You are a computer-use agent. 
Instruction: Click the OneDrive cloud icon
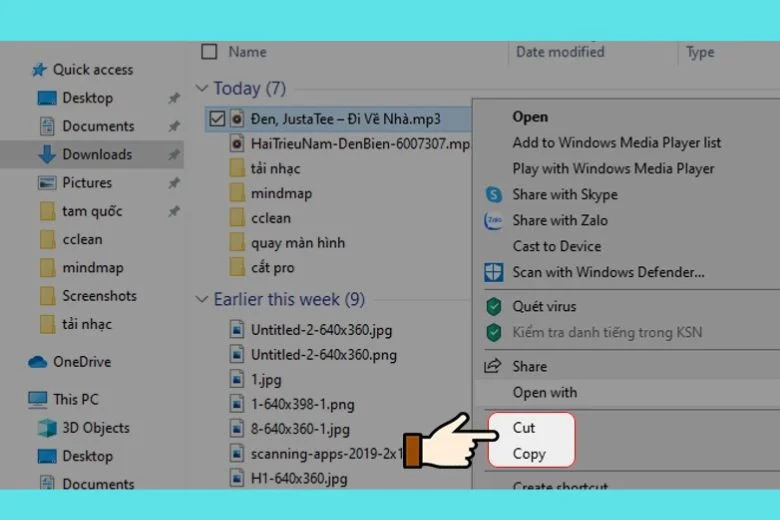click(x=37, y=362)
